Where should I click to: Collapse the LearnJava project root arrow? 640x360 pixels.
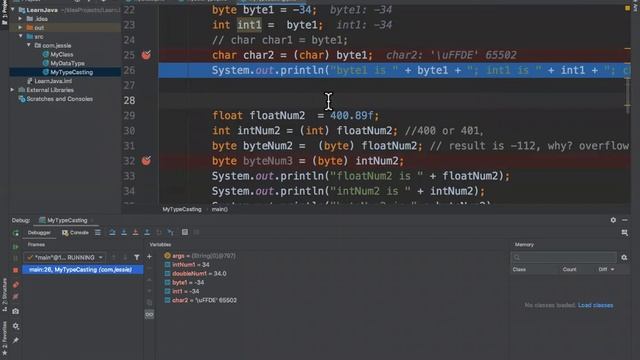pos(13,9)
